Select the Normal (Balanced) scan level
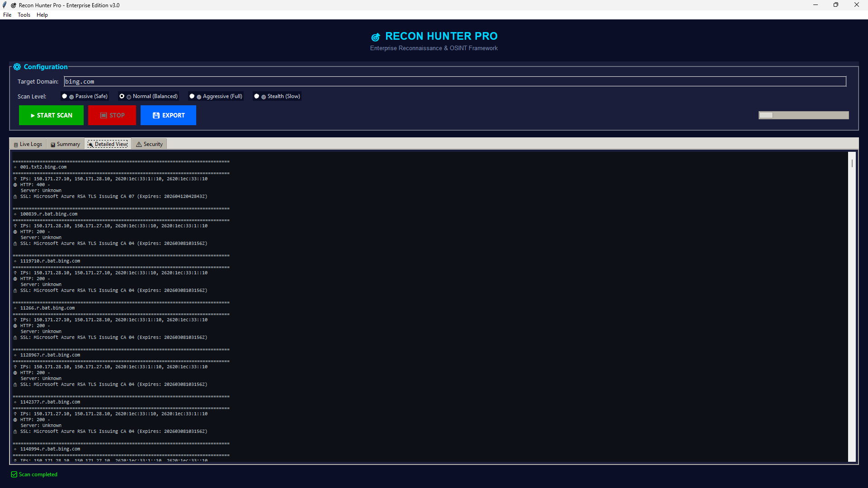 (x=122, y=96)
